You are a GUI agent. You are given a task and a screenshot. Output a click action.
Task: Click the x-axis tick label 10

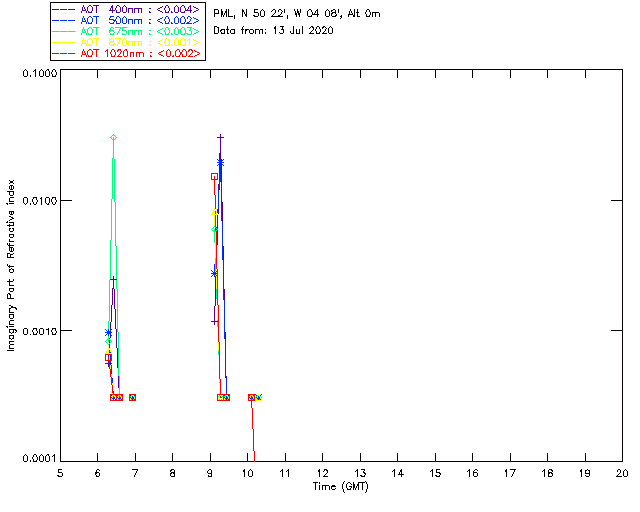[247, 473]
